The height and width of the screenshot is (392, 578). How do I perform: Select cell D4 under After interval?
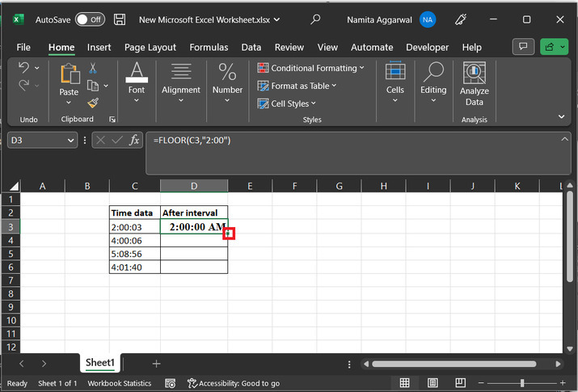194,240
